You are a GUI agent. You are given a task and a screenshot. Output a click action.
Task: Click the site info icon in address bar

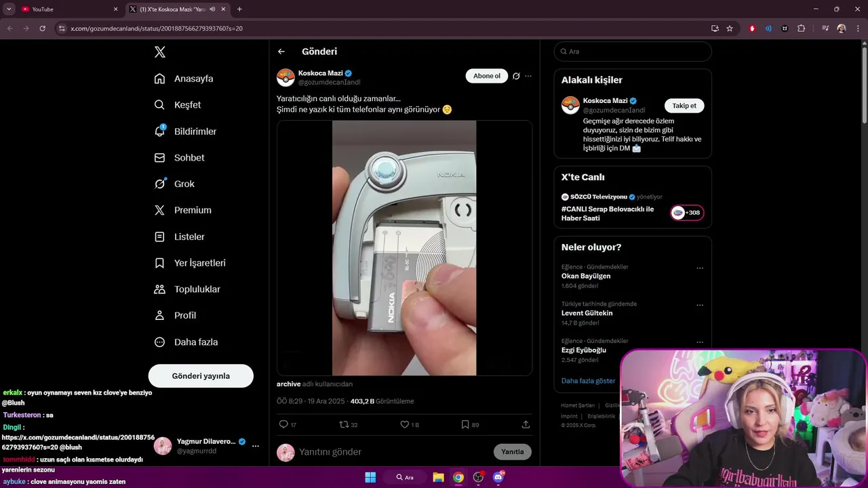click(62, 28)
